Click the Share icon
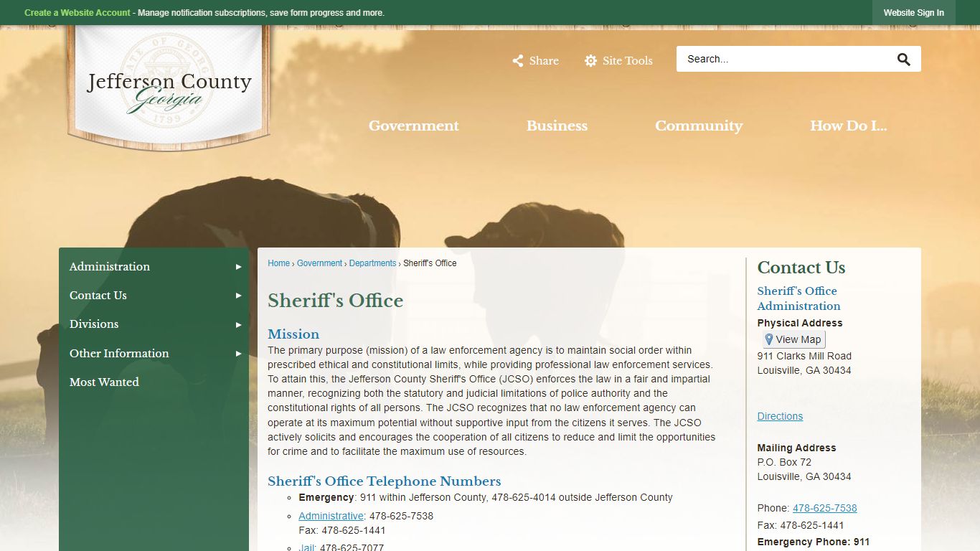Viewport: 980px width, 551px height. (517, 61)
